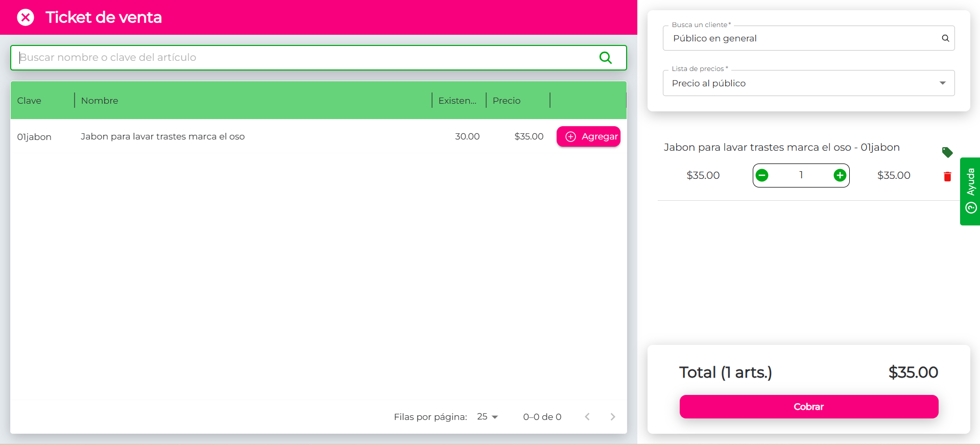The height and width of the screenshot is (445, 980).
Task: Select the Jabon para lavar trastes row name
Action: coord(163,136)
